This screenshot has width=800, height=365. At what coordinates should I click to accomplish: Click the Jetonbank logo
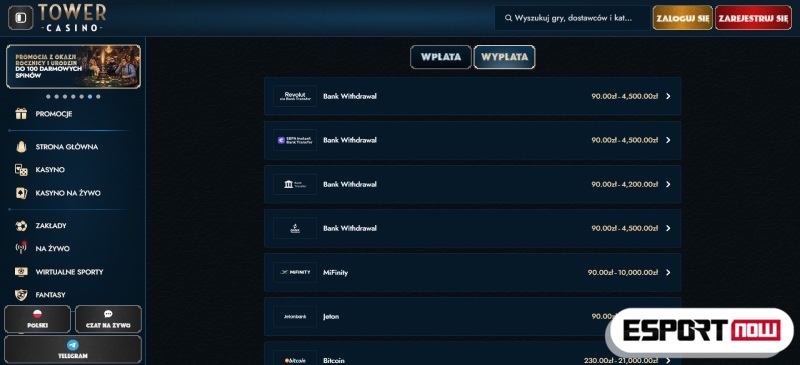click(x=295, y=317)
